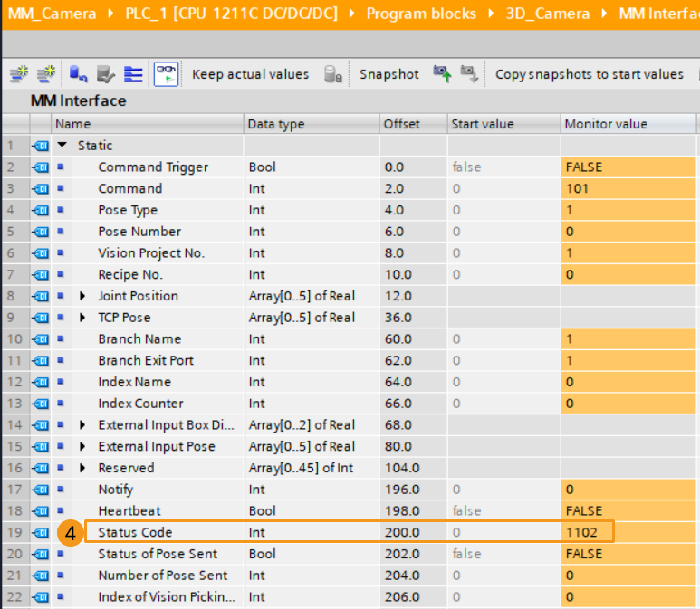Click the tag icon in the Status Code row
700x609 pixels.
pyautogui.click(x=41, y=532)
